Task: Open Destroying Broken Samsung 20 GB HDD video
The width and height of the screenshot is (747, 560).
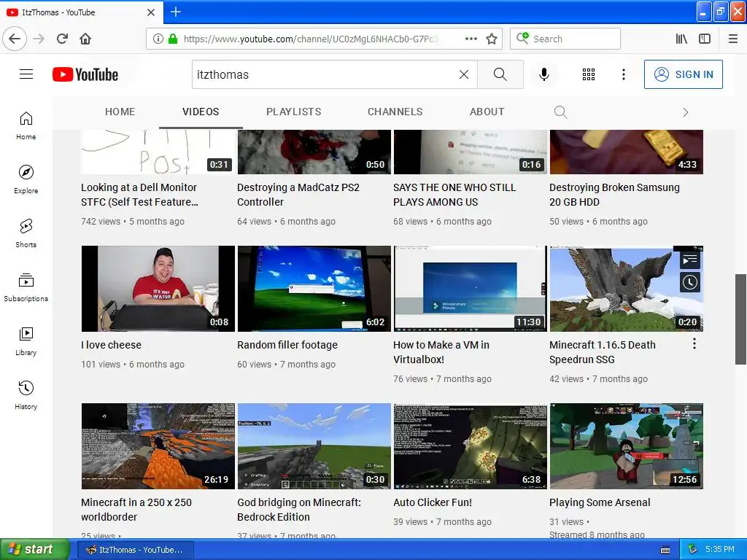Action: 614,194
